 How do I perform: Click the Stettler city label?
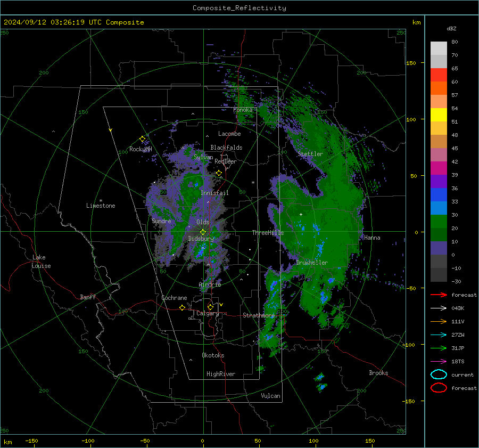click(310, 154)
